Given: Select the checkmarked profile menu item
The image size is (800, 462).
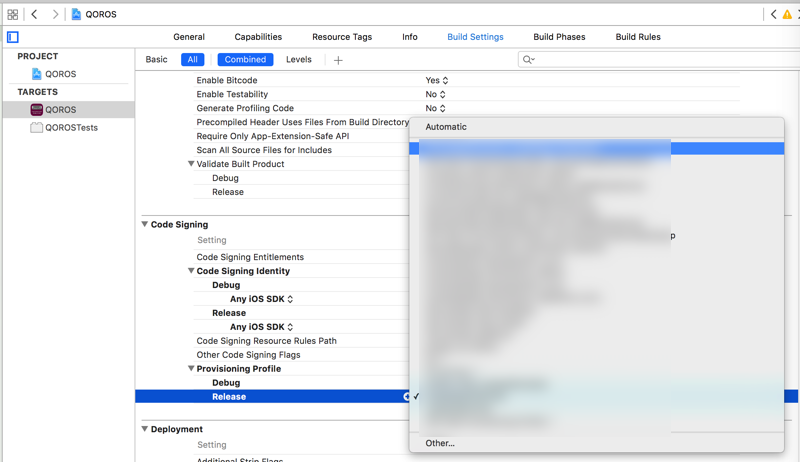Looking at the screenshot, I should [596, 396].
